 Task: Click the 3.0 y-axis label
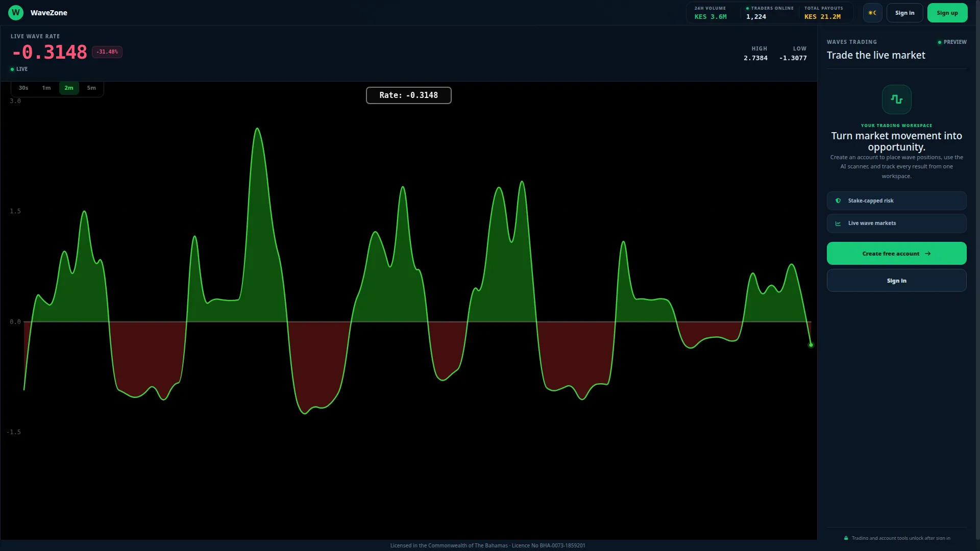coord(15,101)
